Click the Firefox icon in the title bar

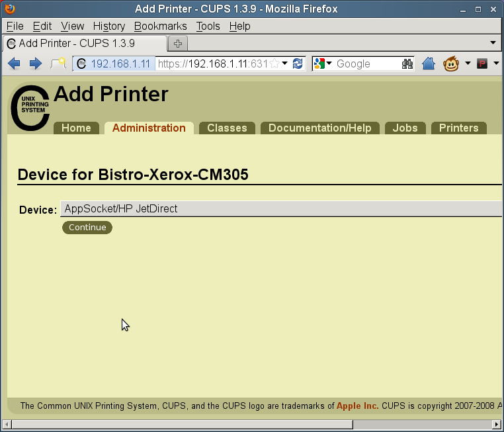10,9
